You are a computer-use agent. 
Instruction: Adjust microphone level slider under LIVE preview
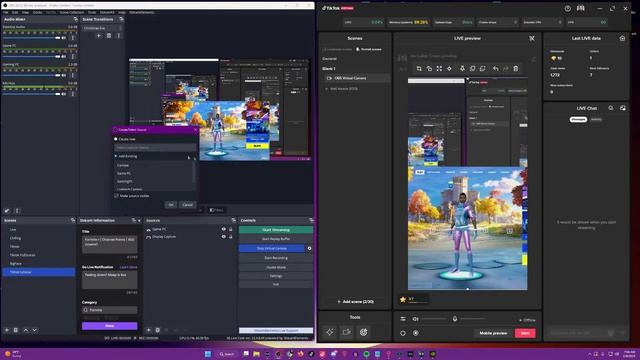click(x=473, y=319)
